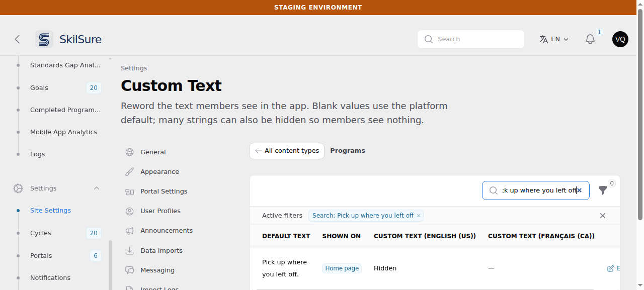Open Mobile App Analytics

tap(63, 132)
